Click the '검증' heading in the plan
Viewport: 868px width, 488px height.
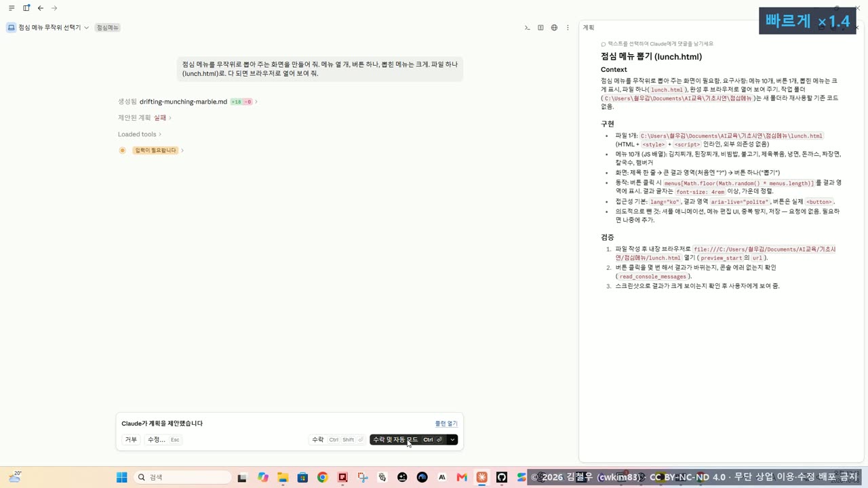(x=608, y=237)
